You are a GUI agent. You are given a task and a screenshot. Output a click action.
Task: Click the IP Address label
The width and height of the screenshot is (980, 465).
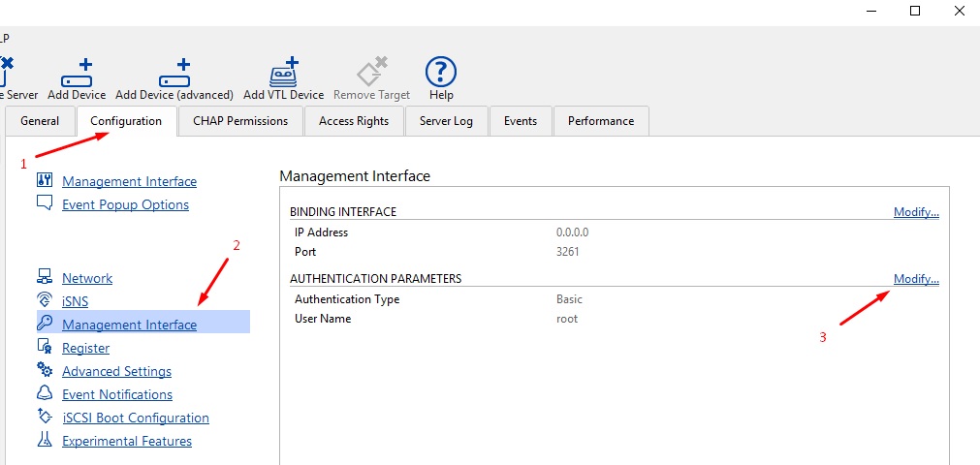[321, 232]
